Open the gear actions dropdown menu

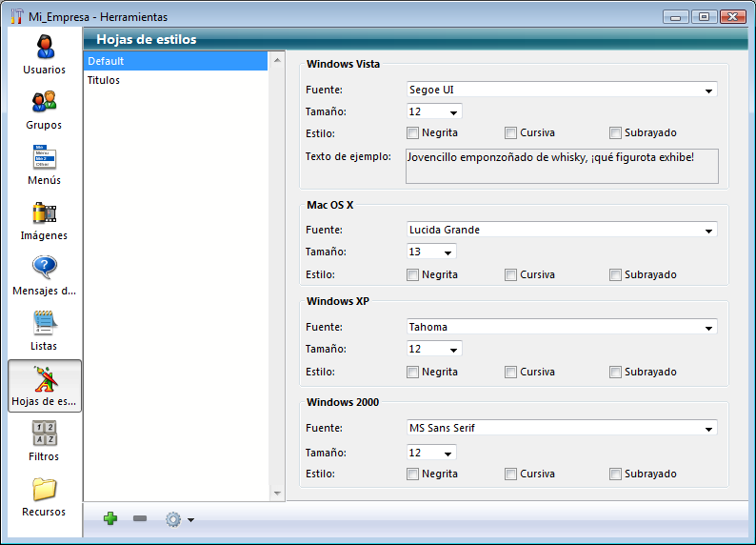pyautogui.click(x=179, y=519)
